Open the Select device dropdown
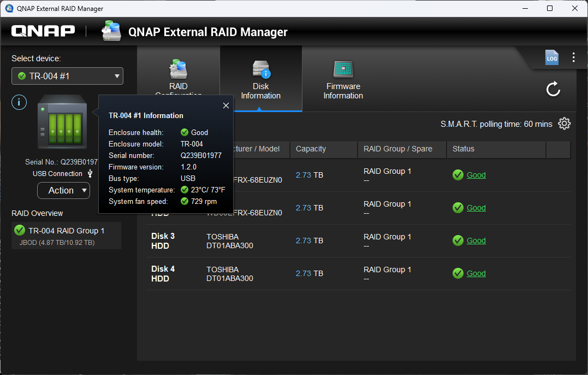 coord(67,76)
